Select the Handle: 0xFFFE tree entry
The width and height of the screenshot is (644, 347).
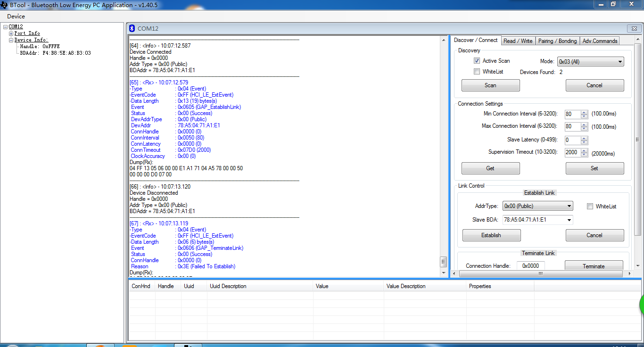[40, 47]
